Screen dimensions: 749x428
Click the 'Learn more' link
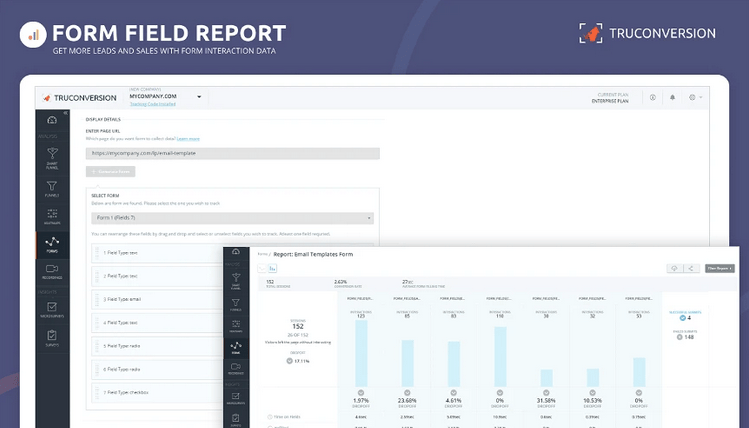click(x=190, y=138)
